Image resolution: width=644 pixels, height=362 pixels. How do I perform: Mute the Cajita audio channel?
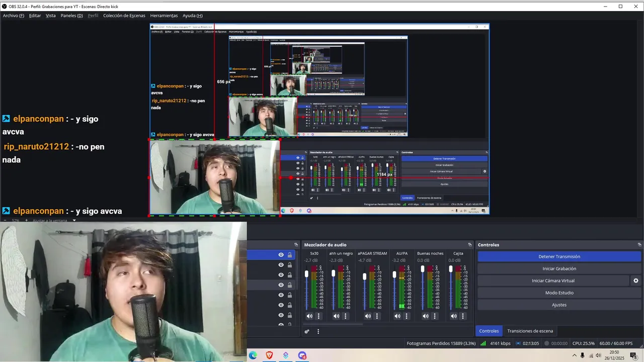click(454, 316)
